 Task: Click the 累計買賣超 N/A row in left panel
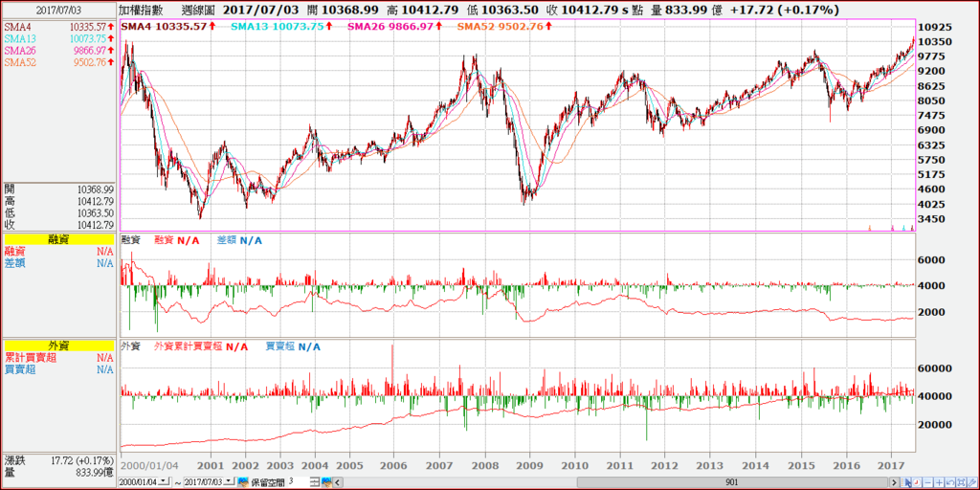(58, 358)
